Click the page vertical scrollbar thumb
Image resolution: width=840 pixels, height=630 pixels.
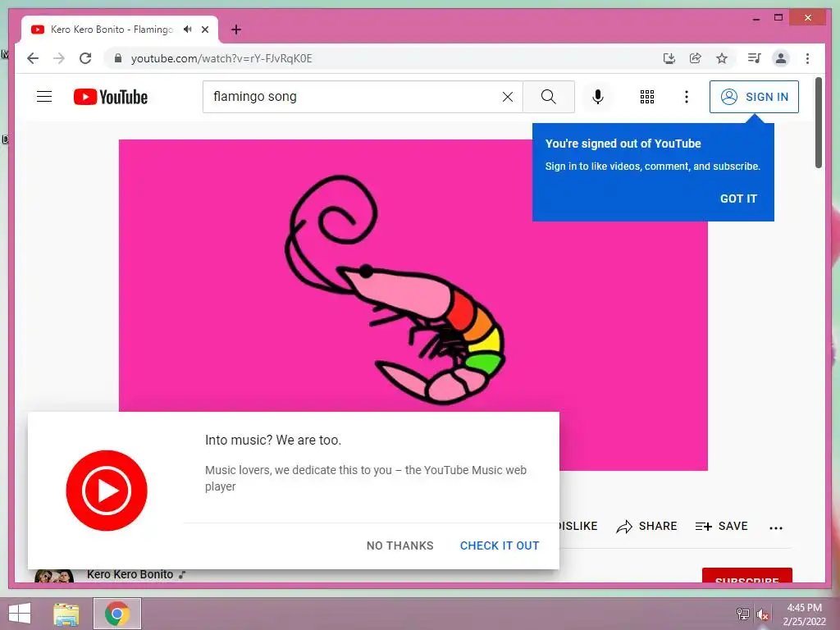point(819,122)
